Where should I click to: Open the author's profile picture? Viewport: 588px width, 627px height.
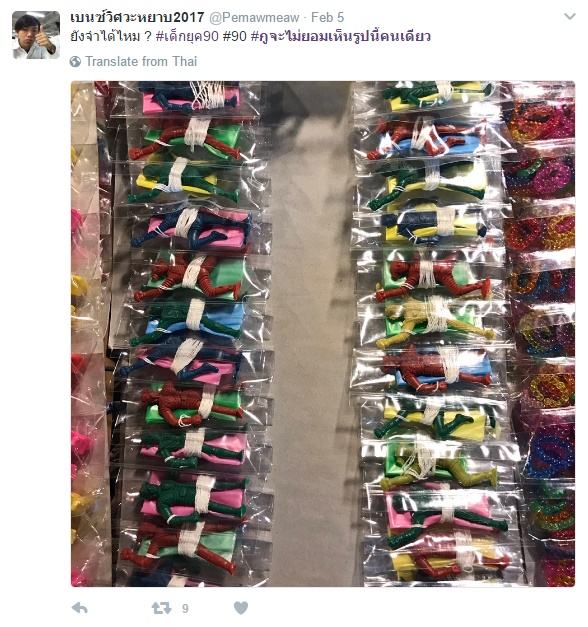36,35
